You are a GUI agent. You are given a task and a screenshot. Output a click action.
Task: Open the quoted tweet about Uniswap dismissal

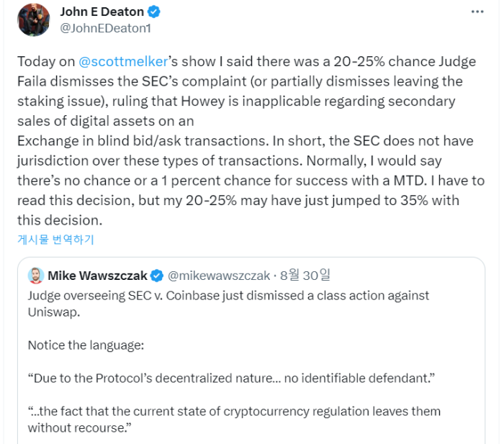[251, 350]
